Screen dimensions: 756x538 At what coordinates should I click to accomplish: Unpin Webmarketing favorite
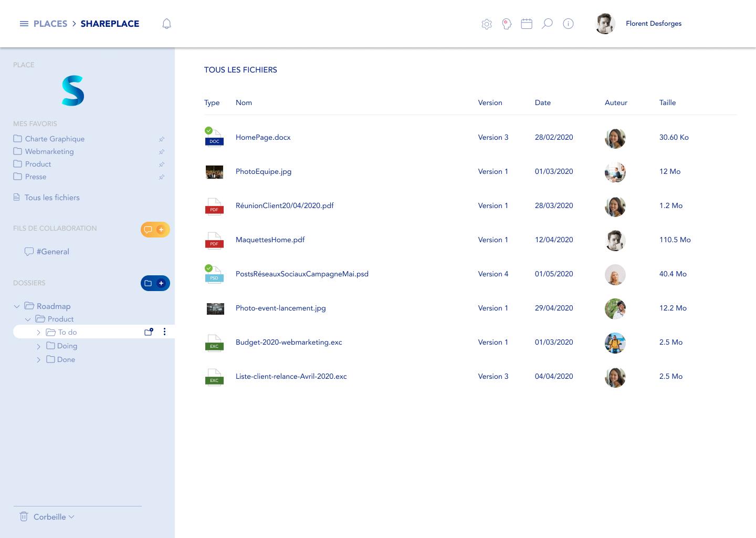(162, 152)
